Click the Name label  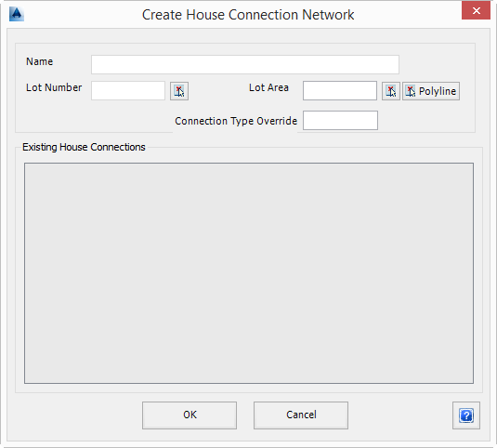39,61
